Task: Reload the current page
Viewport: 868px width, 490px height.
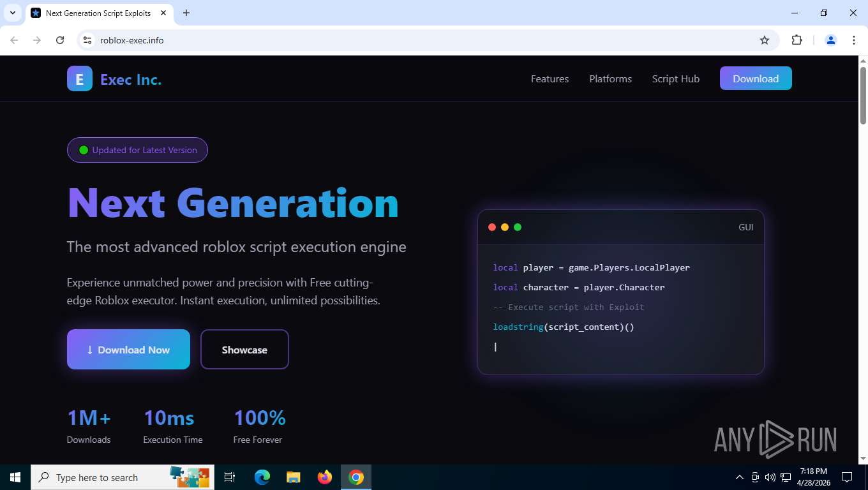Action: tap(60, 40)
